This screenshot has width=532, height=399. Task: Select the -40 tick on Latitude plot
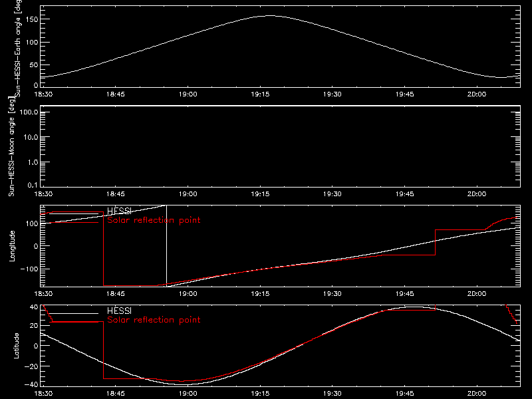coord(31,385)
